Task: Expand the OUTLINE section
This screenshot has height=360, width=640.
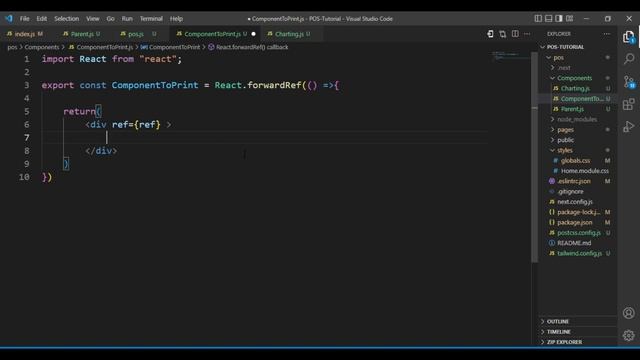Action: pyautogui.click(x=578, y=321)
